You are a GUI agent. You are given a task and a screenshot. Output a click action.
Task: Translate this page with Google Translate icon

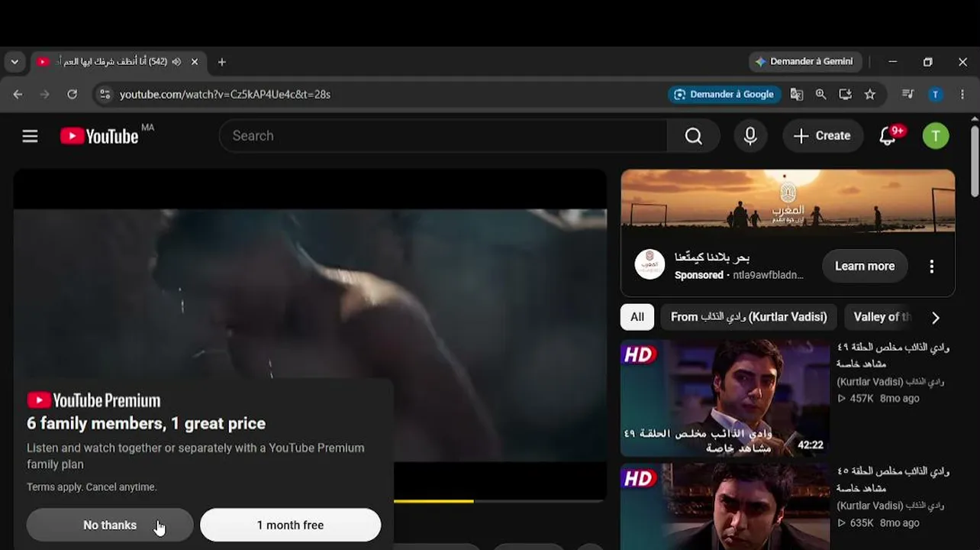pos(796,94)
